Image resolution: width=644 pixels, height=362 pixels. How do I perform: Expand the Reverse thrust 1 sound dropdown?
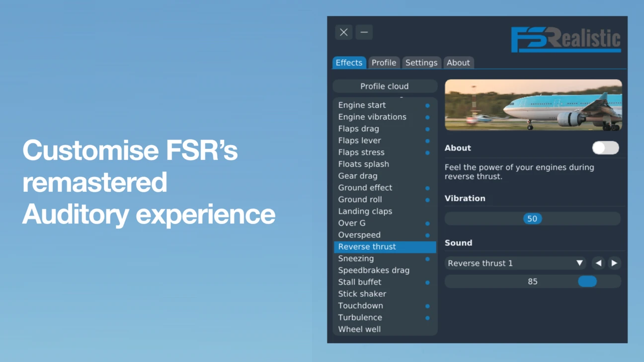point(515,263)
